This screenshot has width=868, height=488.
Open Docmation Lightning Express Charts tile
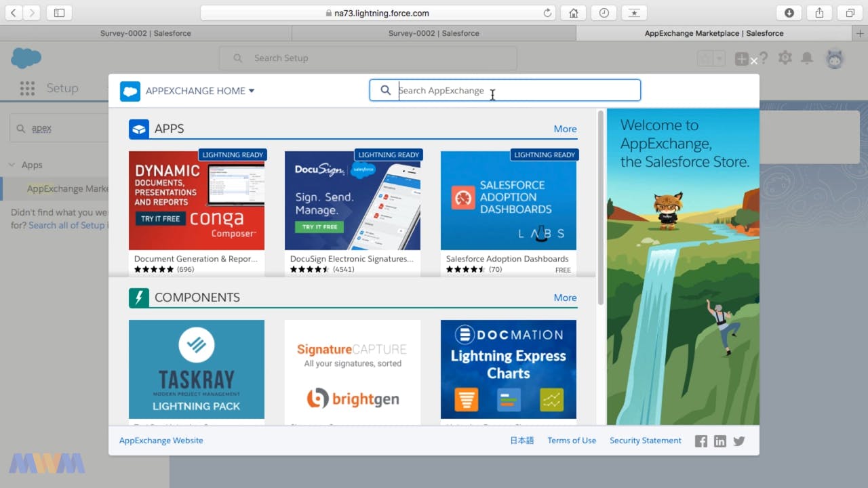click(x=509, y=369)
